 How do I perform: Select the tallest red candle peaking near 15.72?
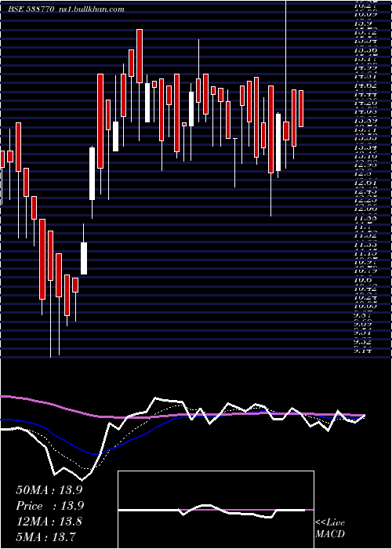click(140, 56)
